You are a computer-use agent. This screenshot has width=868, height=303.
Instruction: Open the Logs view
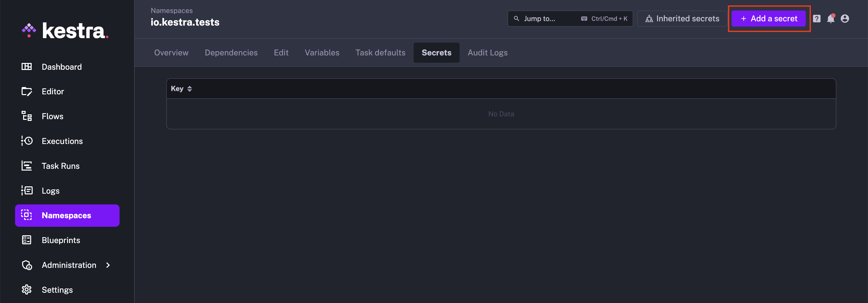[x=50, y=191]
